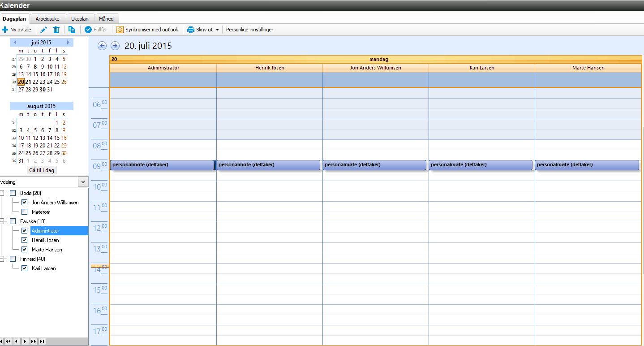Click the trash can delete icon
Screen dimensions: 644x346
point(56,30)
